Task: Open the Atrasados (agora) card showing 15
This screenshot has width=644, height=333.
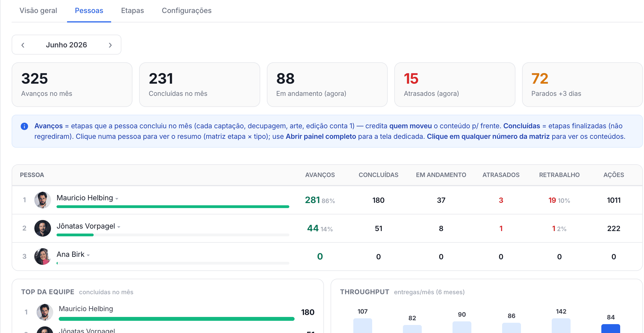Action: (454, 84)
